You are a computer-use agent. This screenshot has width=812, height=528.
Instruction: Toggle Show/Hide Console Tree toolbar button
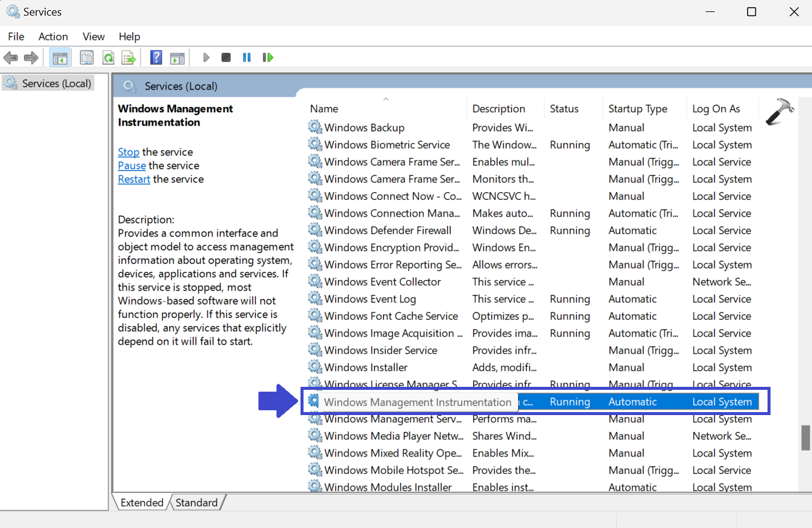60,58
